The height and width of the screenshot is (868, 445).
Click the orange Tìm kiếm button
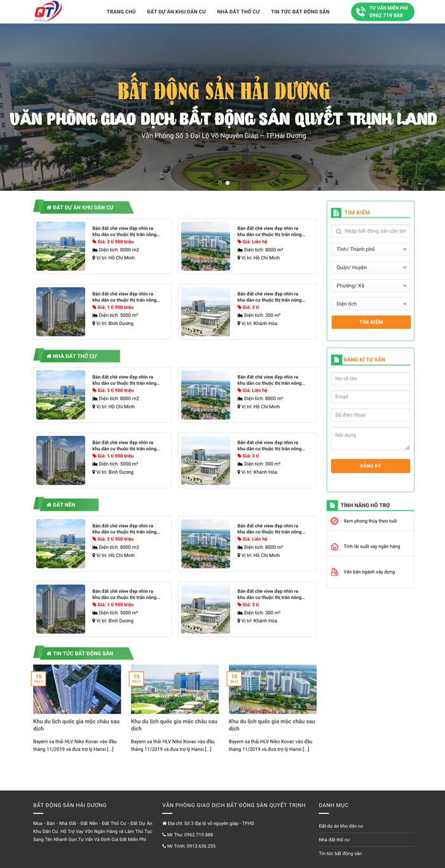(371, 322)
